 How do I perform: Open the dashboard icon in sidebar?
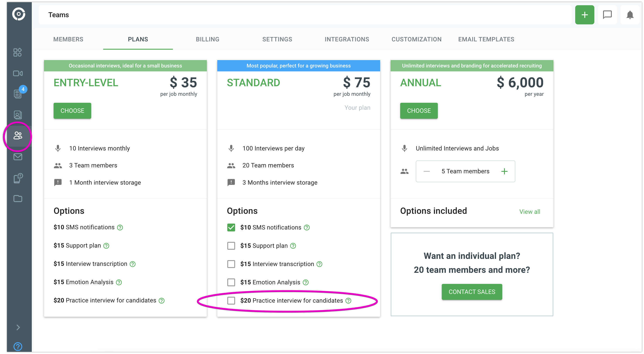(x=17, y=52)
